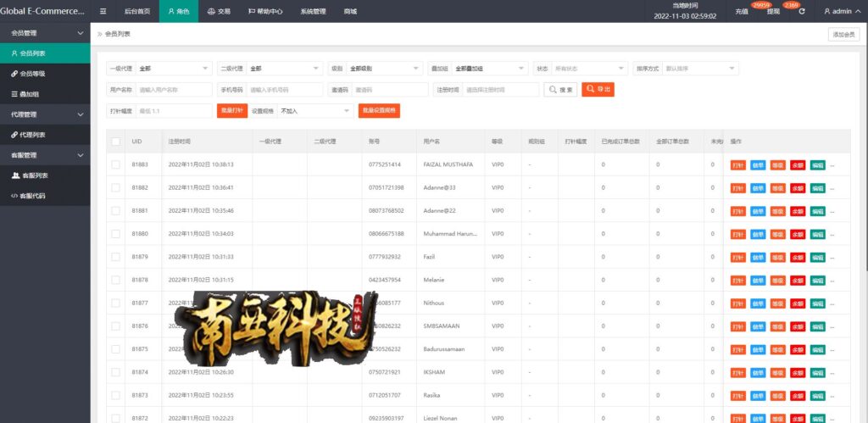Open 帮助中心 in top navigation
Viewport: 868px width, 423px height.
click(265, 11)
